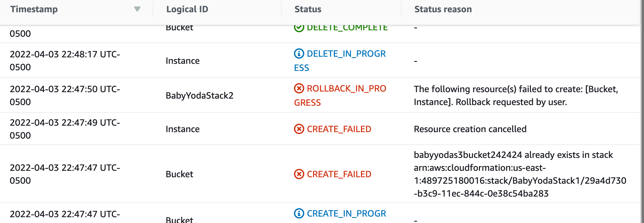Screen dimensions: 644x223
Task: Click the Status column header
Action: (308, 9)
